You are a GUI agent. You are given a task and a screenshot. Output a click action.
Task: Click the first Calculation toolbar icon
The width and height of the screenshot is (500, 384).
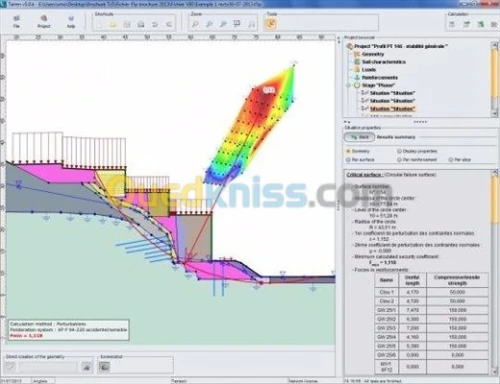click(x=452, y=24)
